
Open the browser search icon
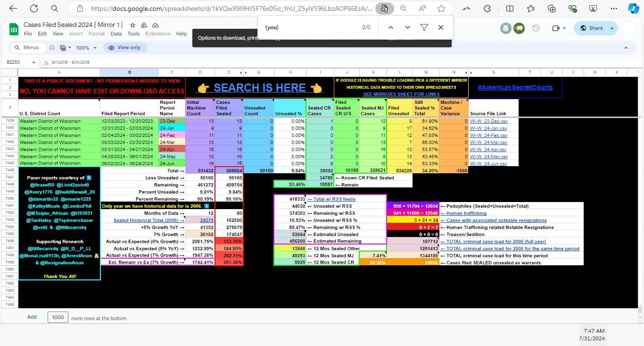pos(55,8)
